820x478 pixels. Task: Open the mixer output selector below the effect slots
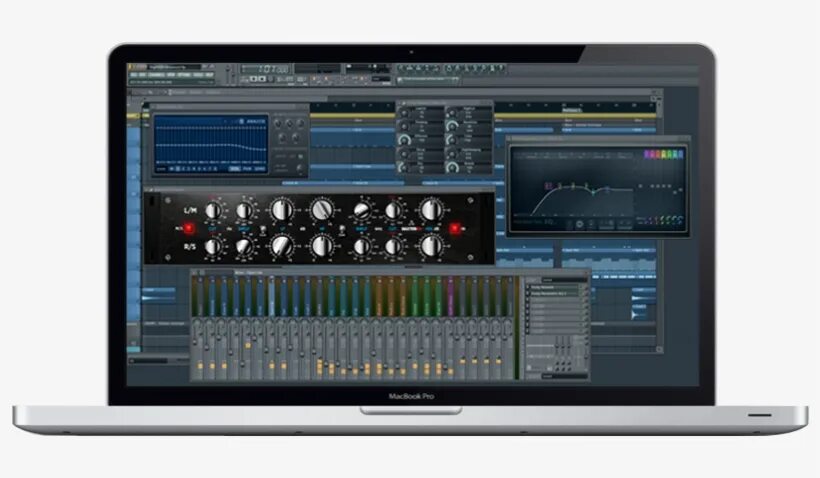(564, 375)
